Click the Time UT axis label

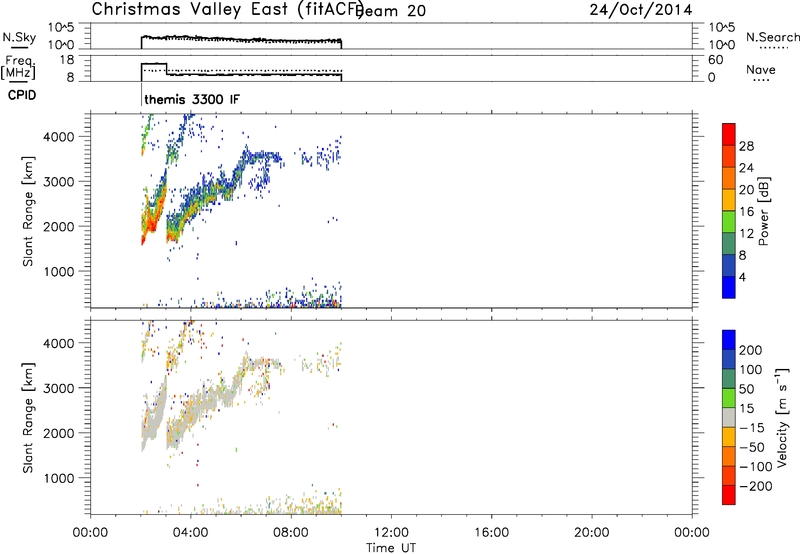tap(391, 548)
